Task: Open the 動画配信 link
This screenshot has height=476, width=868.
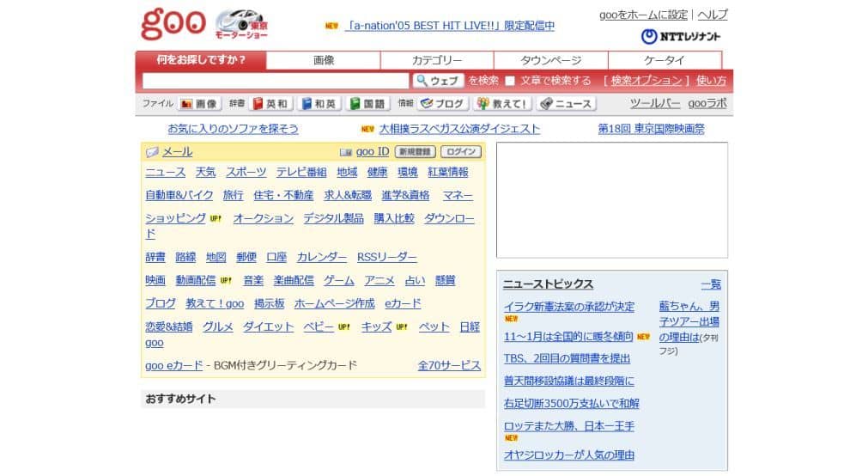Action: point(196,280)
